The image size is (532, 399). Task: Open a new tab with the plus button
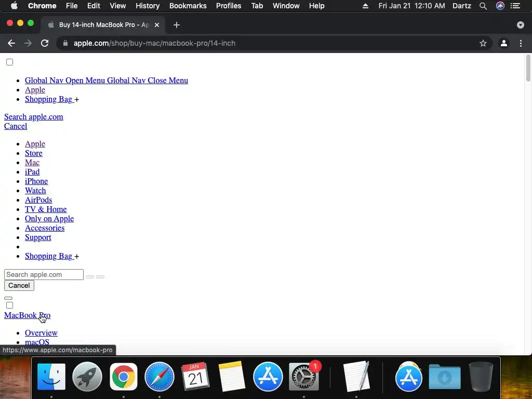(x=177, y=25)
